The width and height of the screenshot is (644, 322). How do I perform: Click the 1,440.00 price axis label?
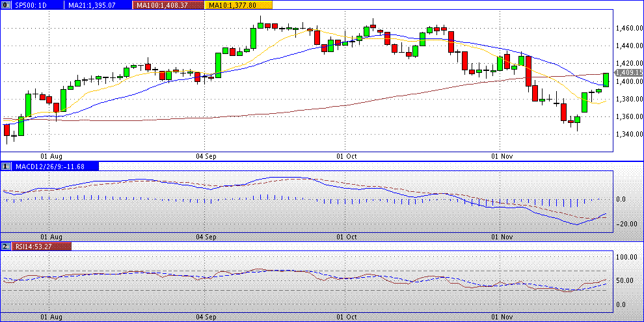tap(630, 46)
